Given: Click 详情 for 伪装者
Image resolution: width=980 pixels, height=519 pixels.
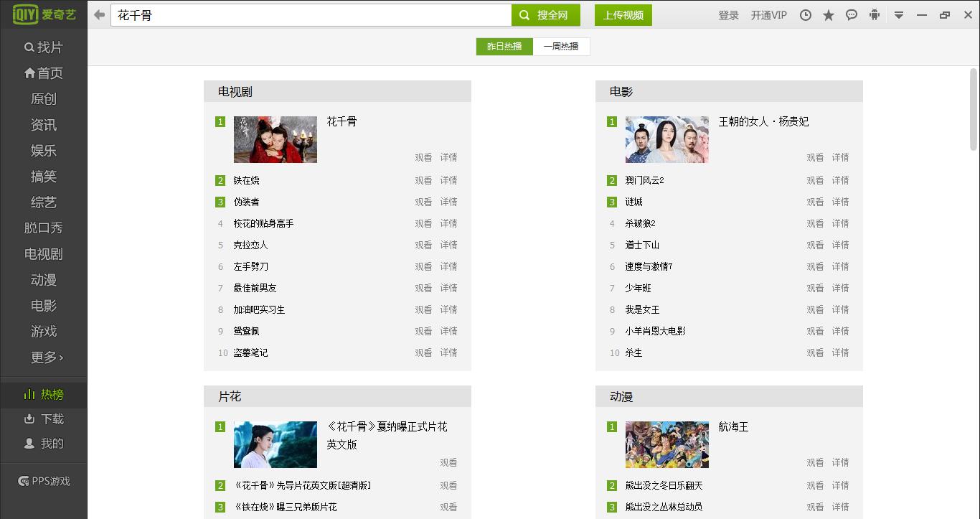Looking at the screenshot, I should coord(448,202).
